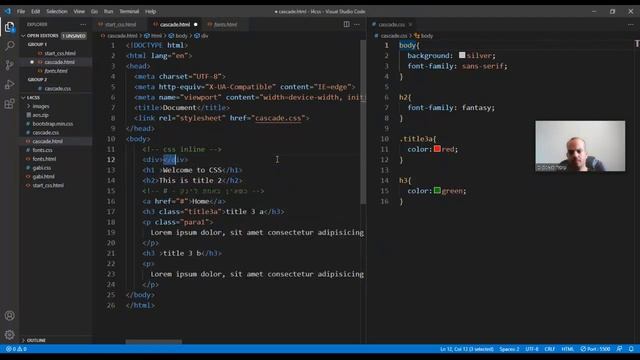640x360 pixels.
Task: Open the File menu
Action: [21, 11]
